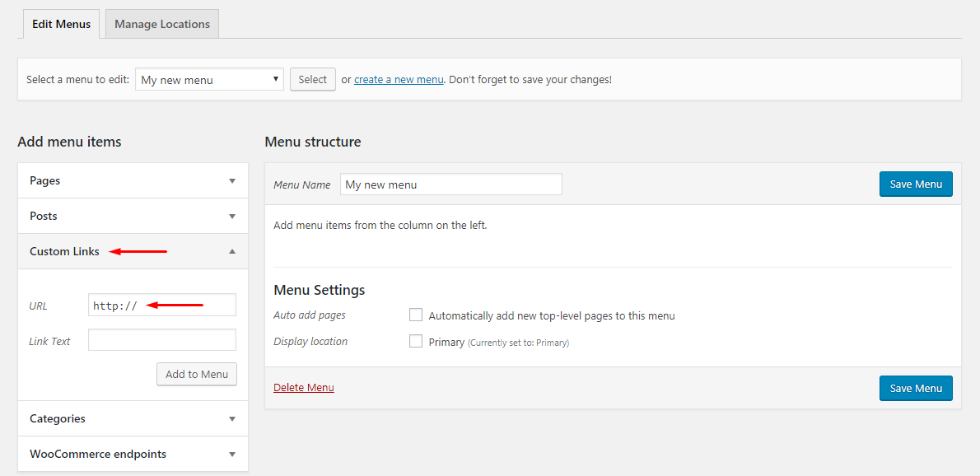980x476 pixels.
Task: Expand the Categories panel arrow
Action: pos(232,419)
